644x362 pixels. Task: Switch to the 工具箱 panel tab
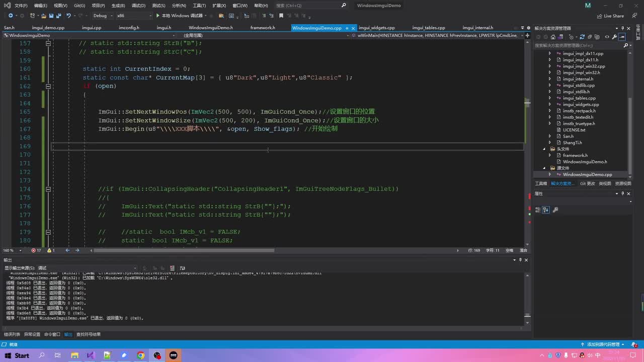[x=541, y=184]
